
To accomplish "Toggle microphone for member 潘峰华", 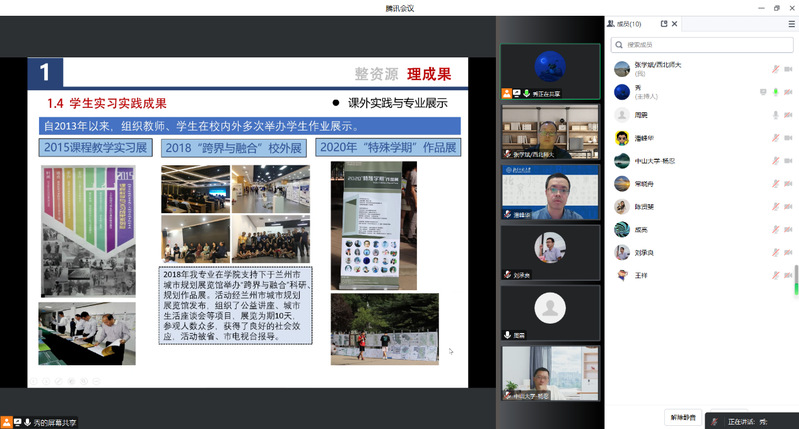I will 775,137.
